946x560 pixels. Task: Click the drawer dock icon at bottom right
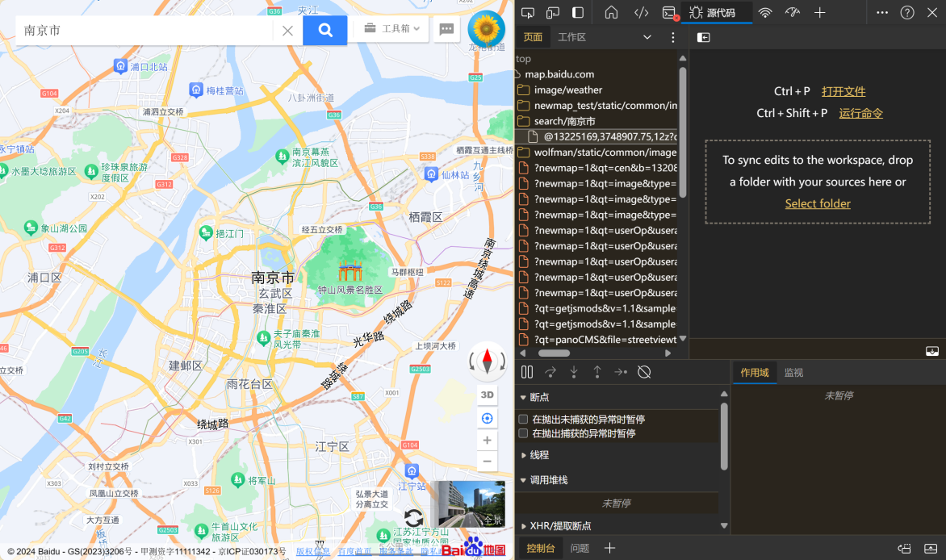(931, 549)
